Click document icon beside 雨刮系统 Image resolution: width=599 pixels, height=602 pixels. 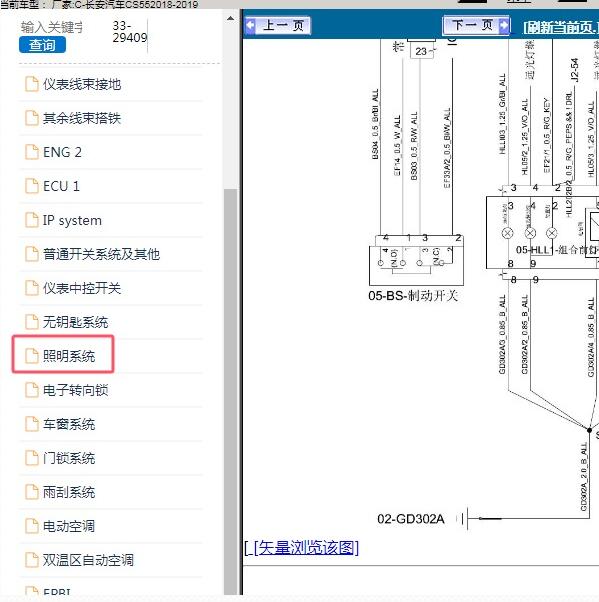[x=32, y=492]
